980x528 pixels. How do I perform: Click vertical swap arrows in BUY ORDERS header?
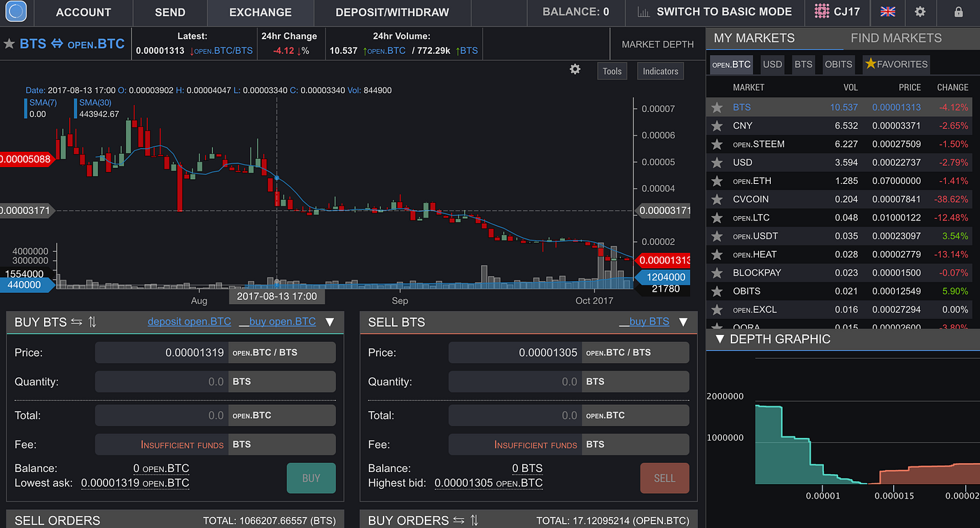[x=474, y=520]
